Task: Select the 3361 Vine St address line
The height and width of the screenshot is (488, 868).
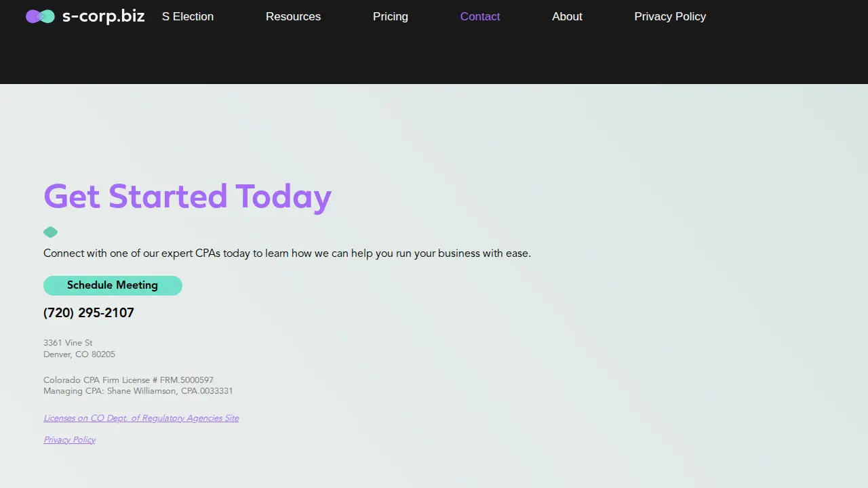Action: 68,343
